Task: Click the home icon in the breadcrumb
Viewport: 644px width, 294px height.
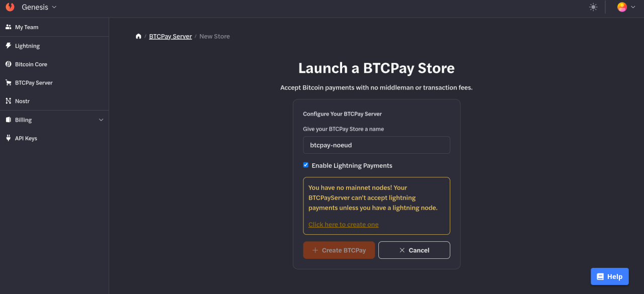Action: pyautogui.click(x=138, y=36)
